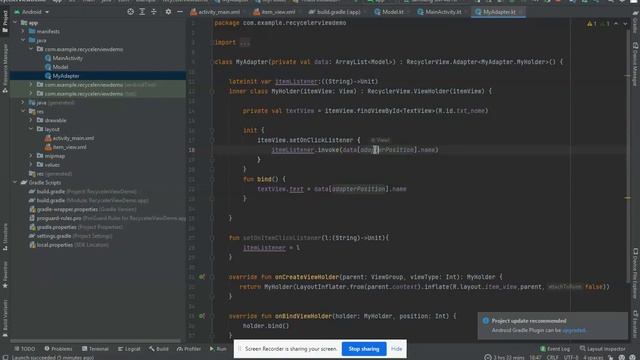Switch to item_view.xml editor tab
Image resolution: width=640 pixels, height=360 pixels.
click(275, 12)
